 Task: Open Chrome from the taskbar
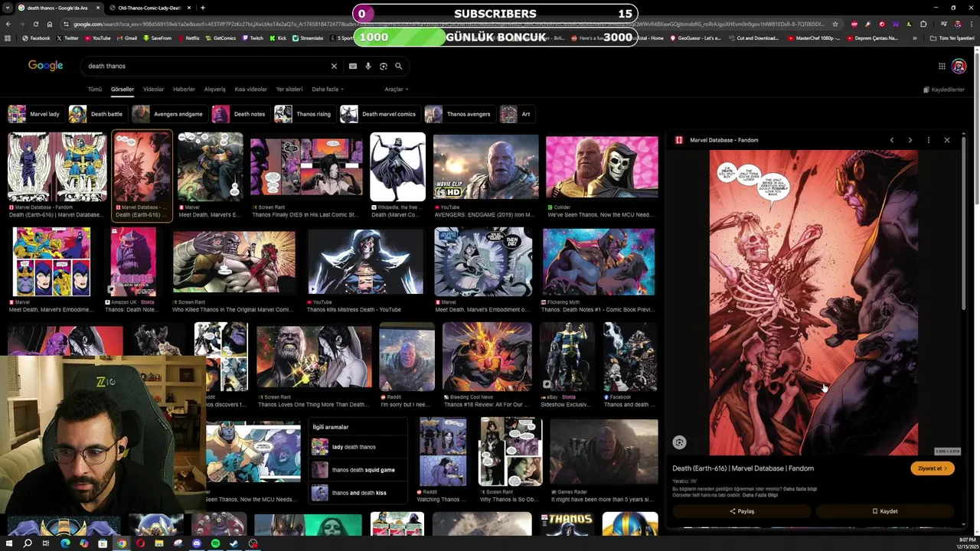click(121, 543)
